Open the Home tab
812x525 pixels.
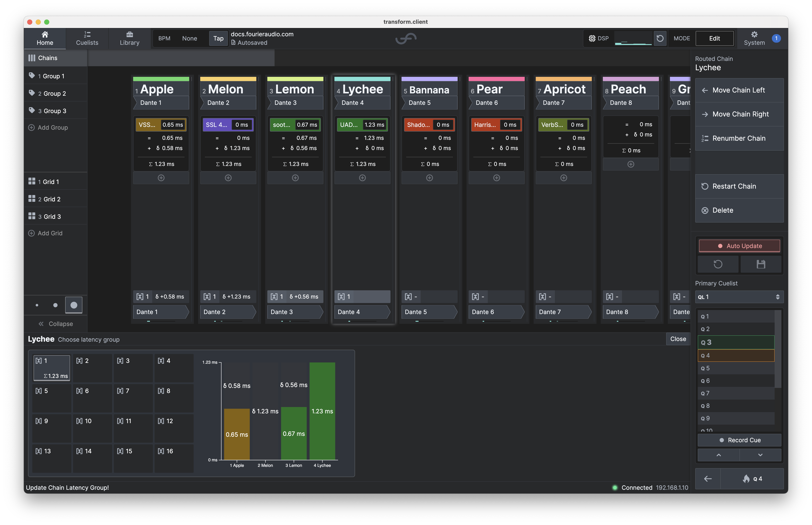pyautogui.click(x=45, y=38)
